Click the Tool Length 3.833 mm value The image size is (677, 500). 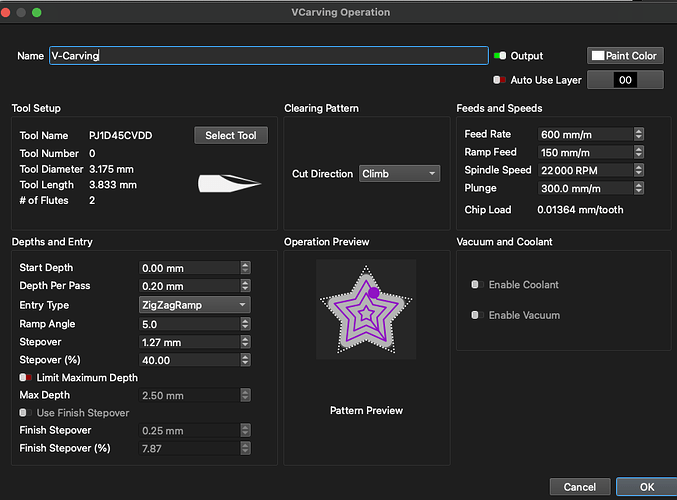[x=113, y=185]
